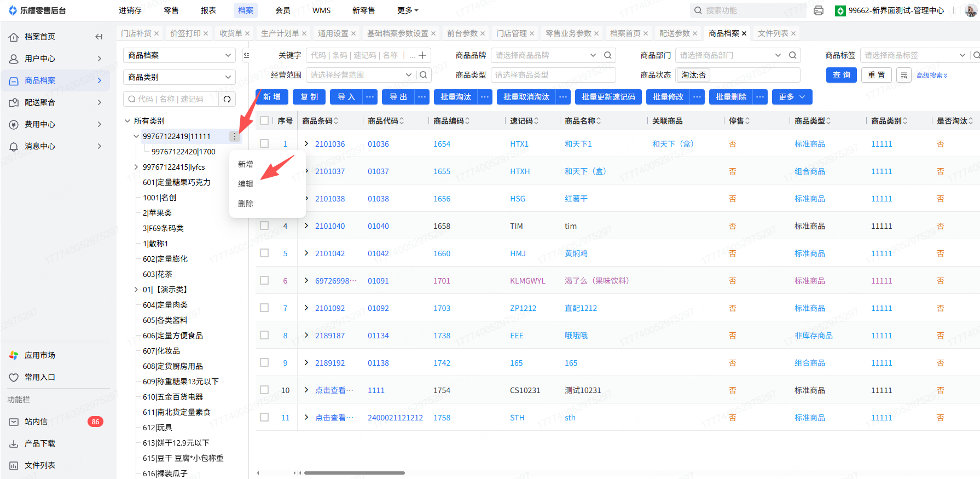Tick the checkbox for row 4
This screenshot has height=479, width=980.
click(x=264, y=226)
